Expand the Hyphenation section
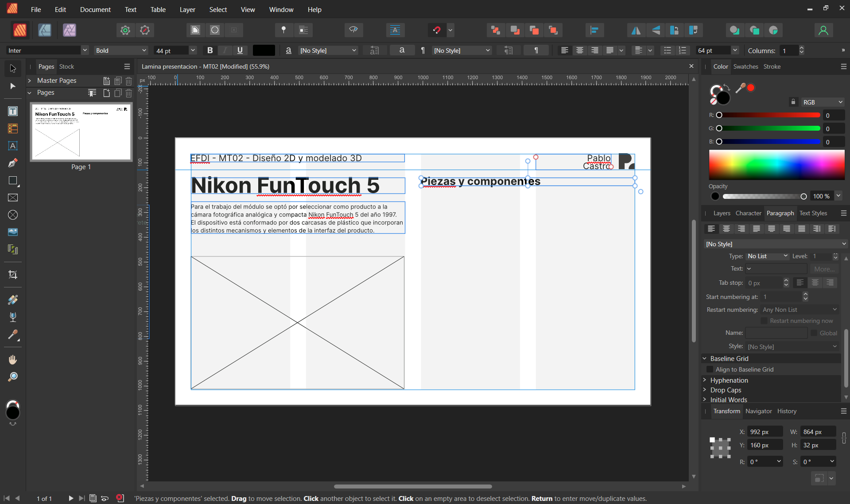The height and width of the screenshot is (504, 850). pos(705,380)
